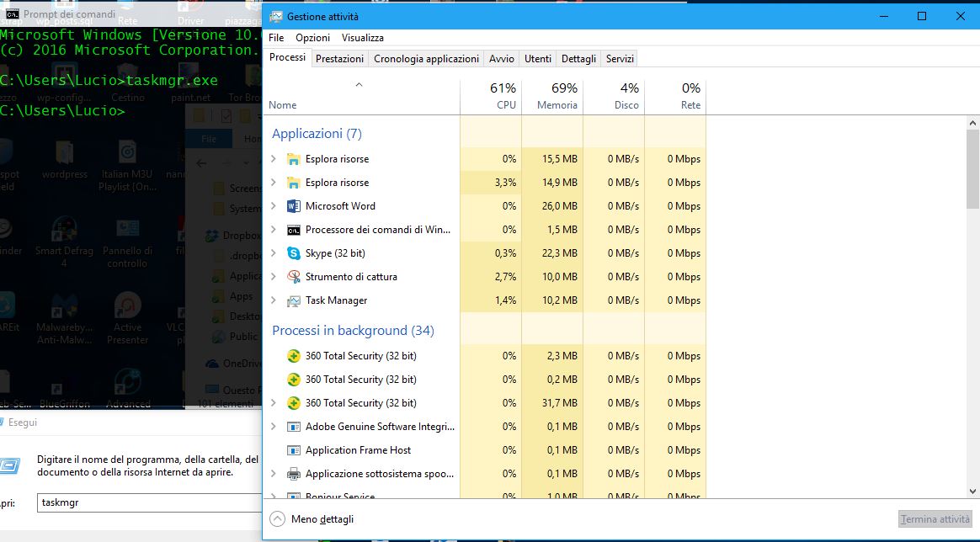Select the Applicazione sottosistema spooler icon
980x542 pixels.
(x=293, y=474)
